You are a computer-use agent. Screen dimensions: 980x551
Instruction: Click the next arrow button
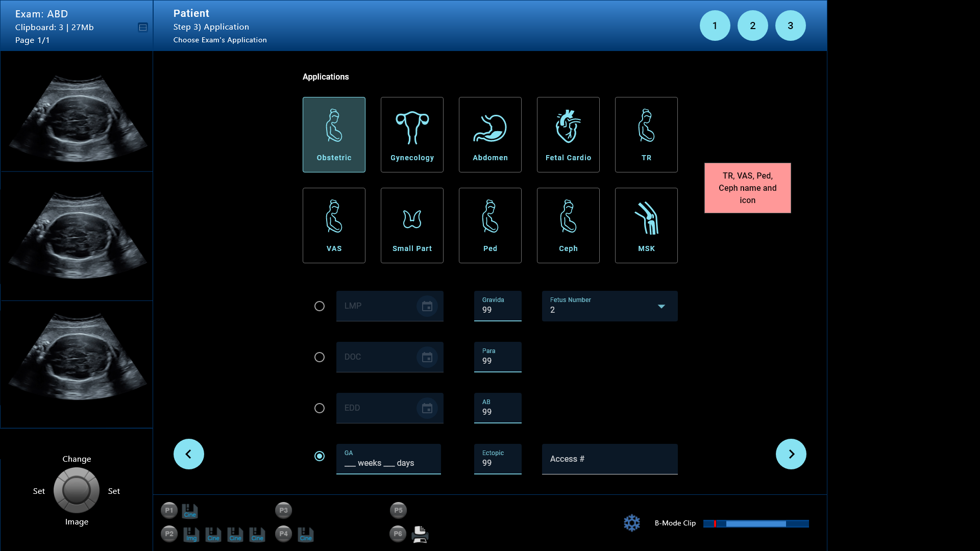(x=791, y=454)
